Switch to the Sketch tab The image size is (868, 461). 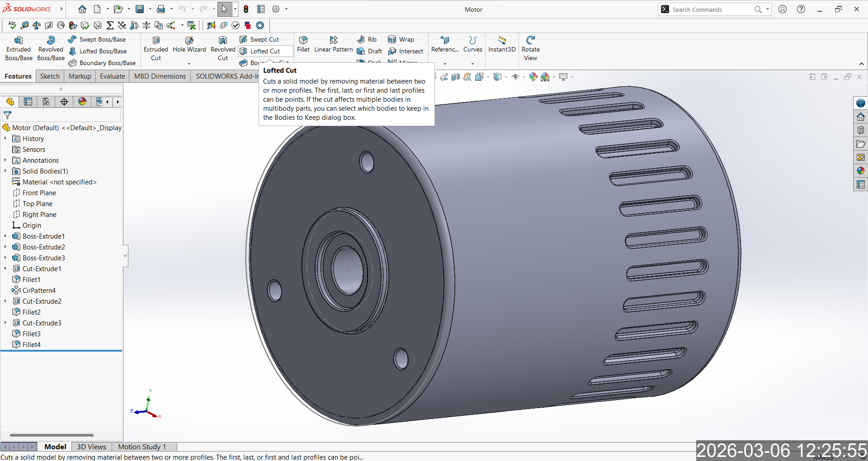[x=50, y=76]
